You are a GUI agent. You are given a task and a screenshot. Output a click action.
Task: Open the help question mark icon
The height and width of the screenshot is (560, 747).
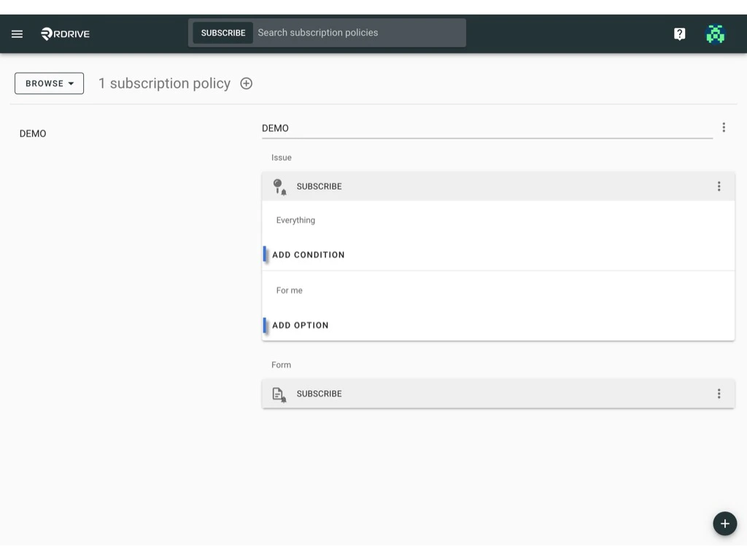(x=679, y=34)
